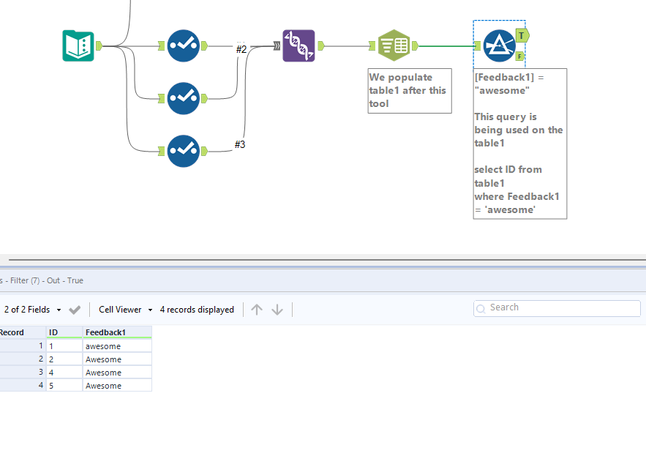Click the Union tool's output anchor
This screenshot has width=646, height=451.
(x=321, y=46)
